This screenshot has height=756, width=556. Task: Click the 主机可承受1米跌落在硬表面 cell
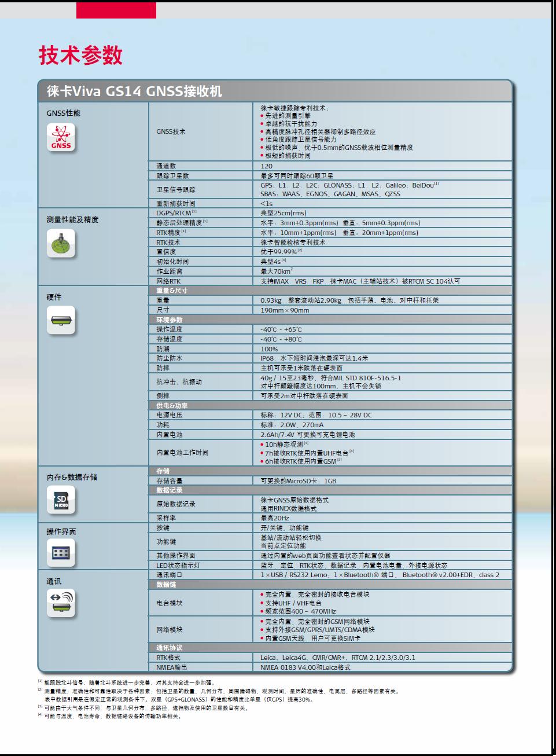tap(382, 368)
